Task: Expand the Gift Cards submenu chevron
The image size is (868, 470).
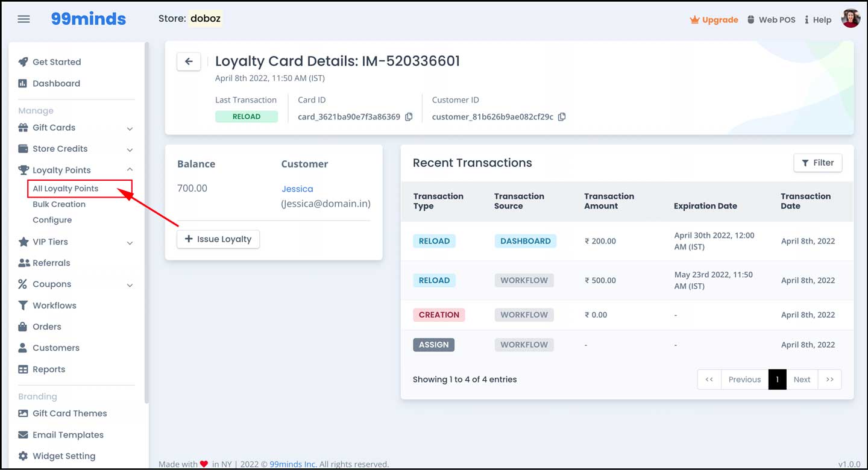Action: (130, 128)
